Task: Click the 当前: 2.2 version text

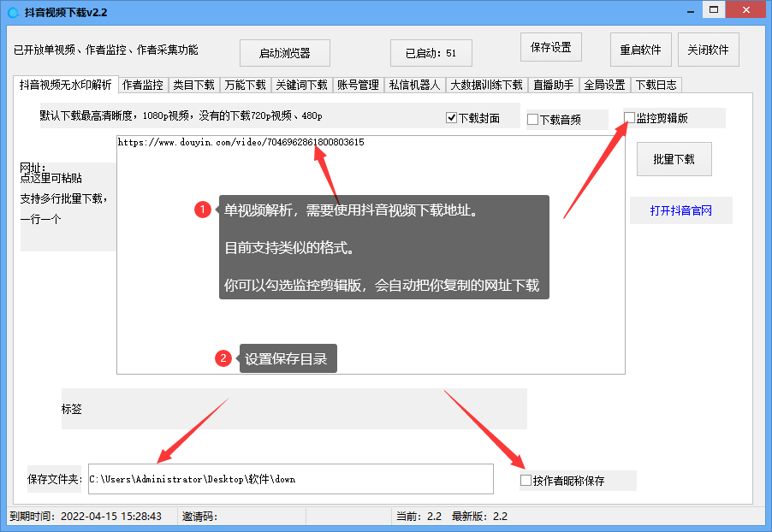Action: point(419,517)
